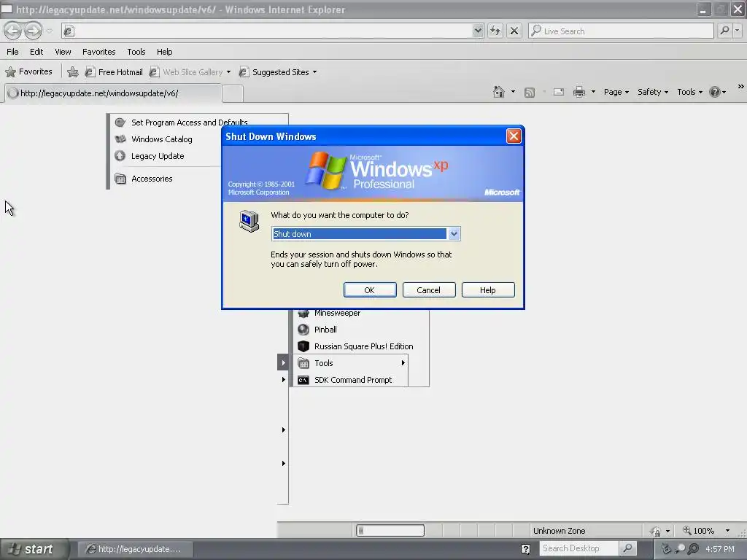This screenshot has height=560, width=747.
Task: Click the Home icon in command bar
Action: [x=499, y=92]
